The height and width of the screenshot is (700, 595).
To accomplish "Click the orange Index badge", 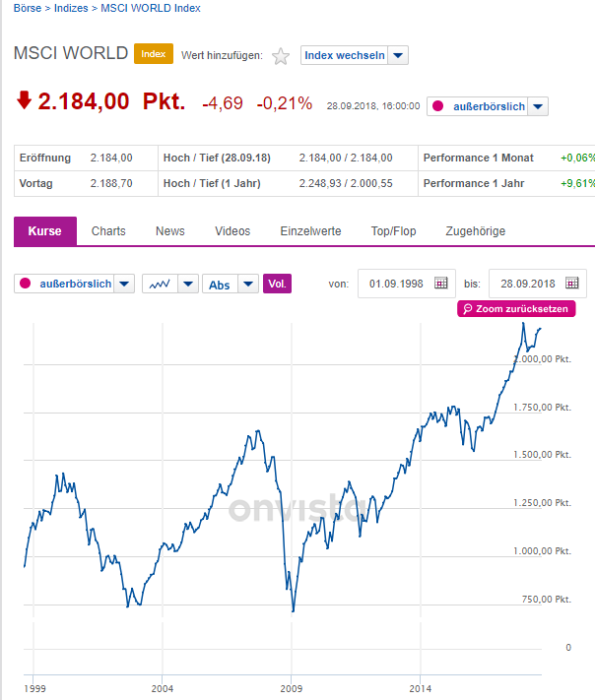I will click(154, 53).
